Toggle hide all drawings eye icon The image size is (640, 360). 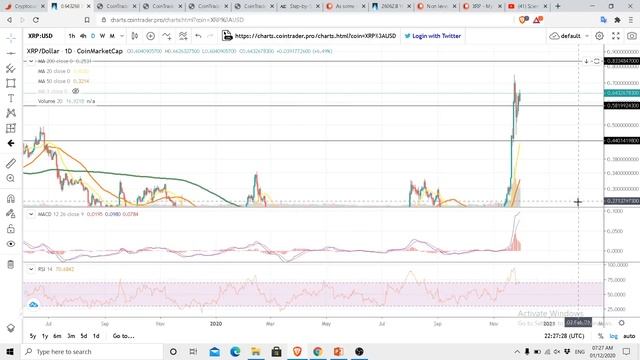tap(11, 244)
